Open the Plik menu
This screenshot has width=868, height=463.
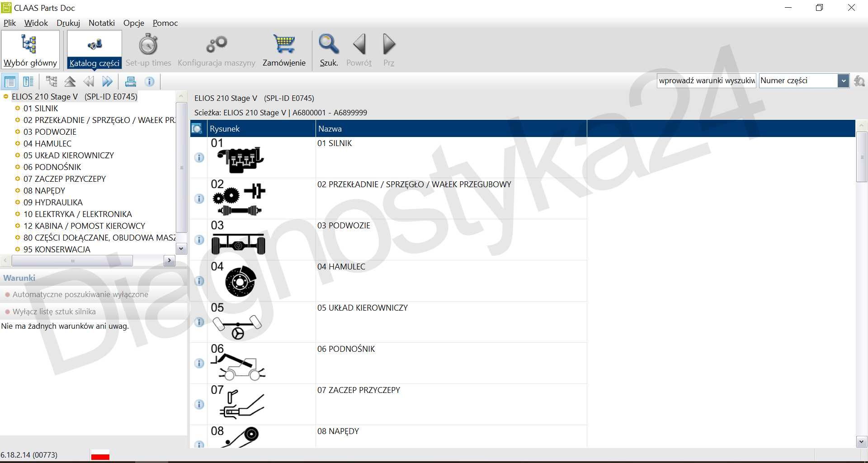[9, 23]
